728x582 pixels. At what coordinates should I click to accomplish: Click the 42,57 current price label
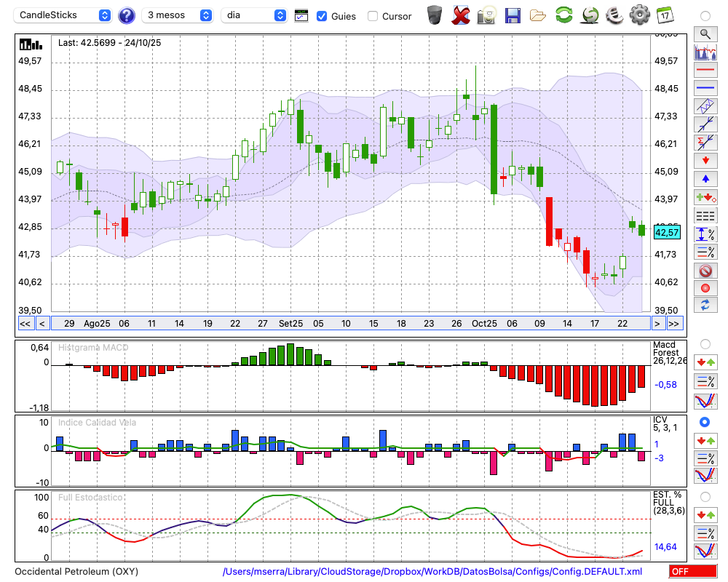(667, 233)
